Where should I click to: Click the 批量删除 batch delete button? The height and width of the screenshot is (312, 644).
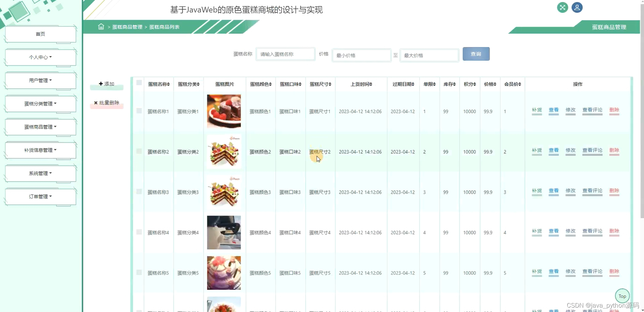[107, 103]
